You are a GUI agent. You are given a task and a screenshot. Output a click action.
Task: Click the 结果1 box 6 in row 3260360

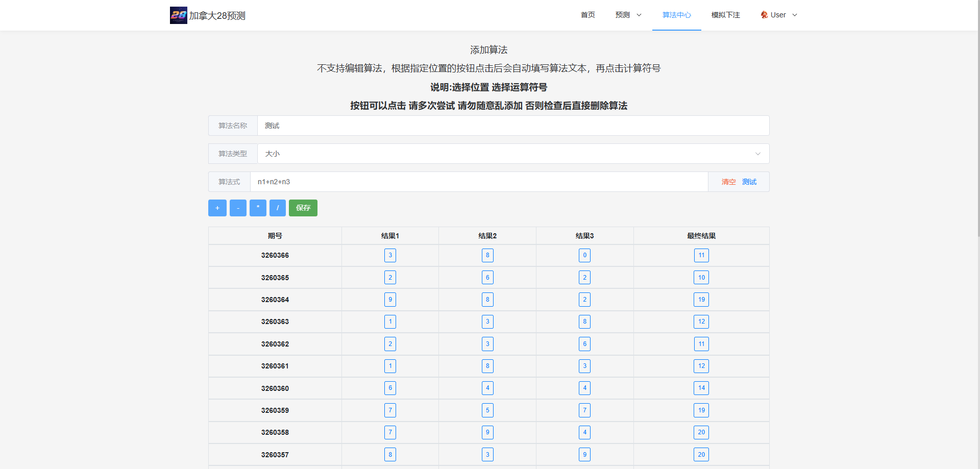coord(390,388)
